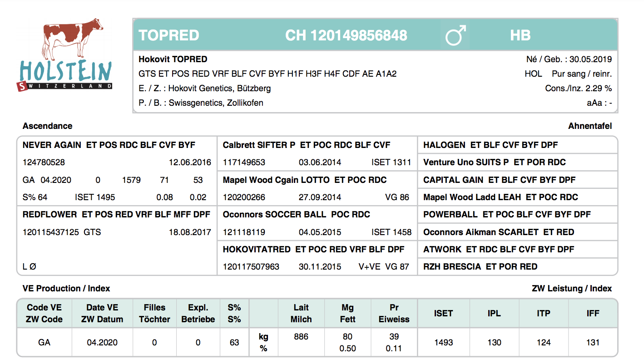
Task: Click the Ascendance section heading
Action: click(x=47, y=126)
